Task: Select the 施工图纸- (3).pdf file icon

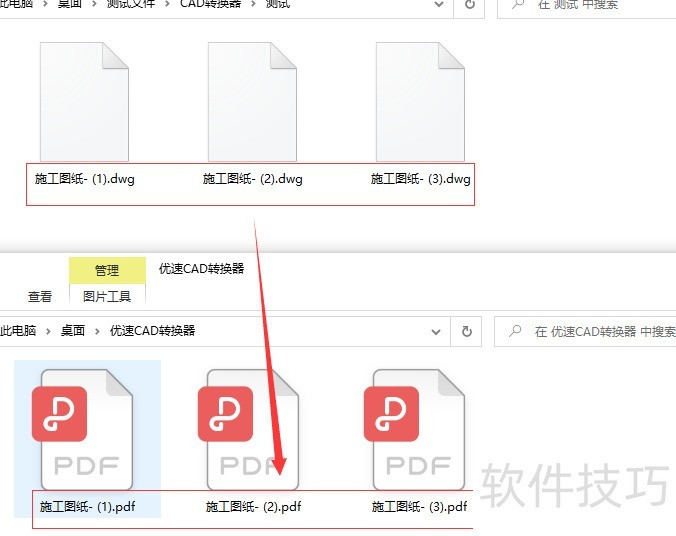Action: [x=419, y=428]
